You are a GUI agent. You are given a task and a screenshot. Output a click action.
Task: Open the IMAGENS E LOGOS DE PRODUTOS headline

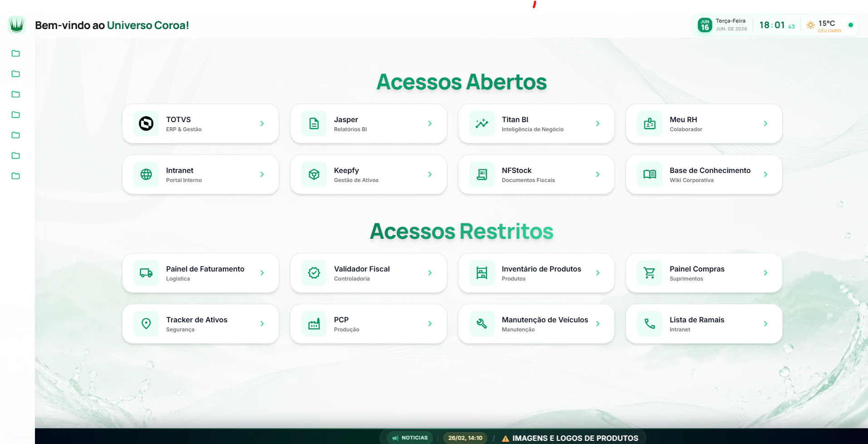(575, 438)
